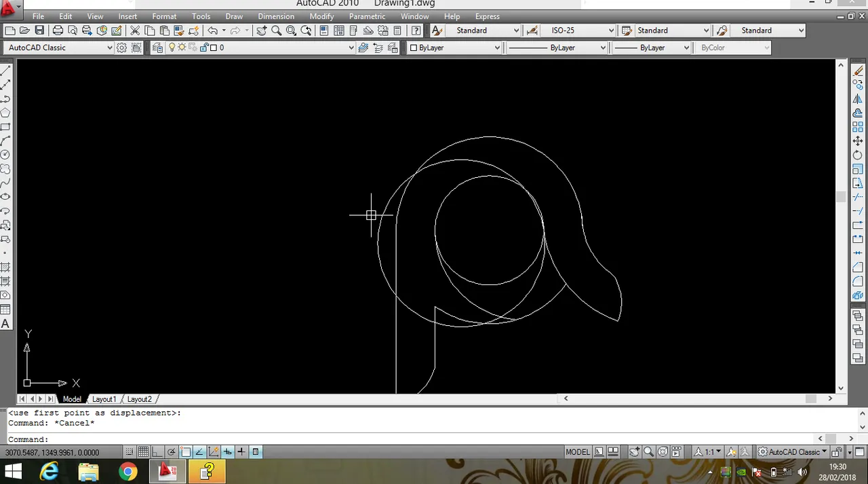
Task: Select the Rotate modify tool
Action: tap(858, 155)
